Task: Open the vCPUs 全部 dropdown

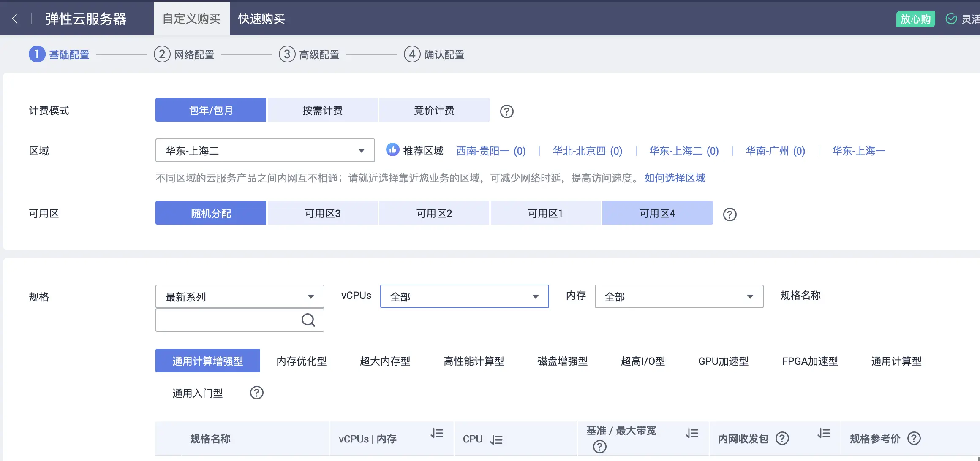Action: pos(464,296)
